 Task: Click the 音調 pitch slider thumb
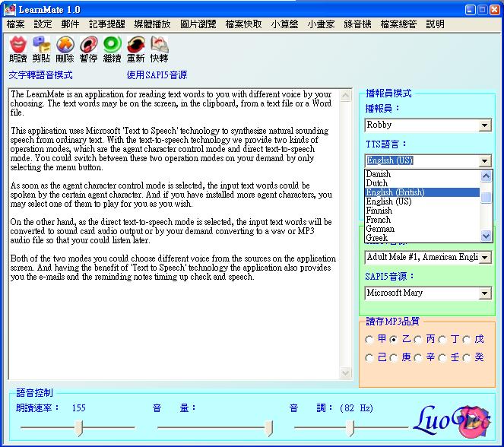pyautogui.click(x=350, y=428)
